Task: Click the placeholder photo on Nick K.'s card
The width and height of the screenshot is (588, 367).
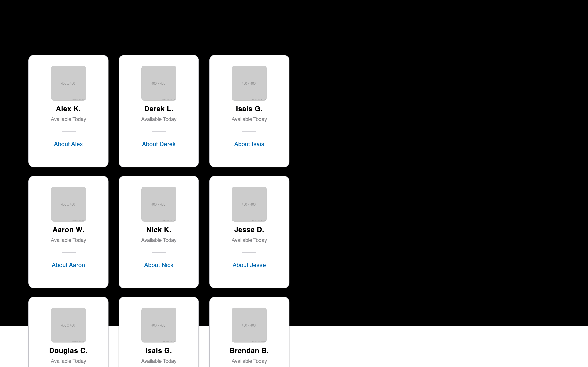Action: click(x=159, y=204)
